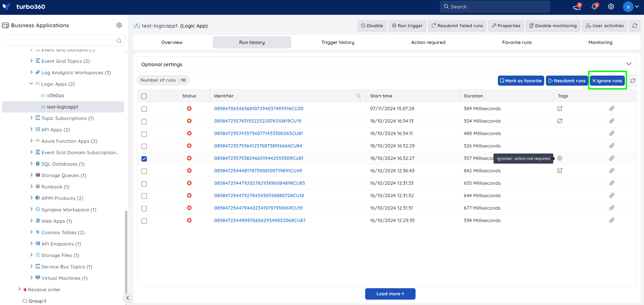Select sl360qa logic app in tree
Image resolution: width=644 pixels, height=305 pixels.
55,95
